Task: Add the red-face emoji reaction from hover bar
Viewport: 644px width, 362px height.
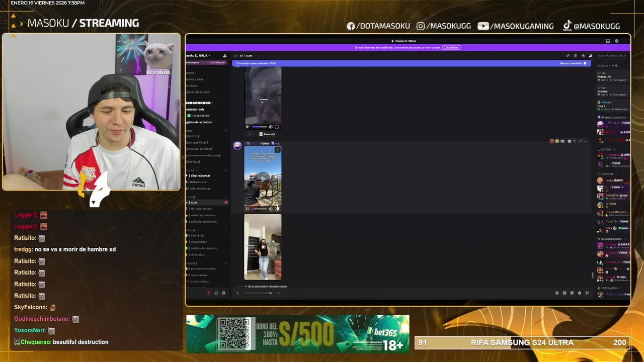Action: click(x=552, y=141)
